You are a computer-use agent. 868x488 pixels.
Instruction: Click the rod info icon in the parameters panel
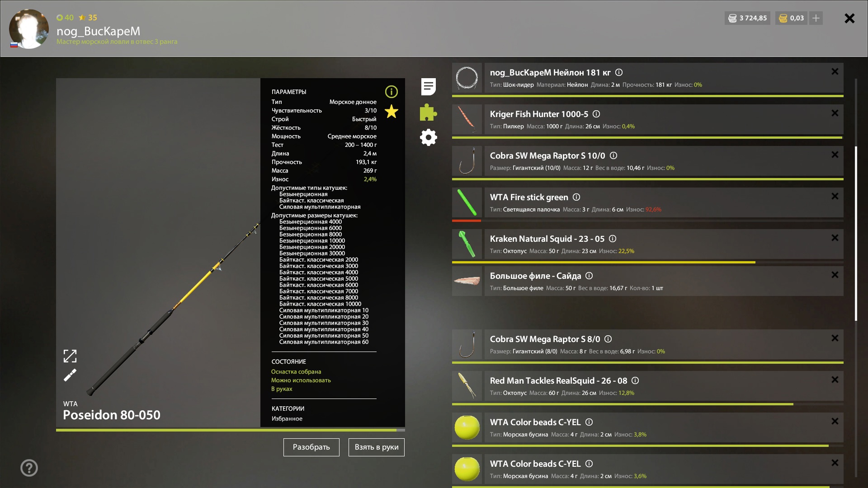[x=391, y=92]
